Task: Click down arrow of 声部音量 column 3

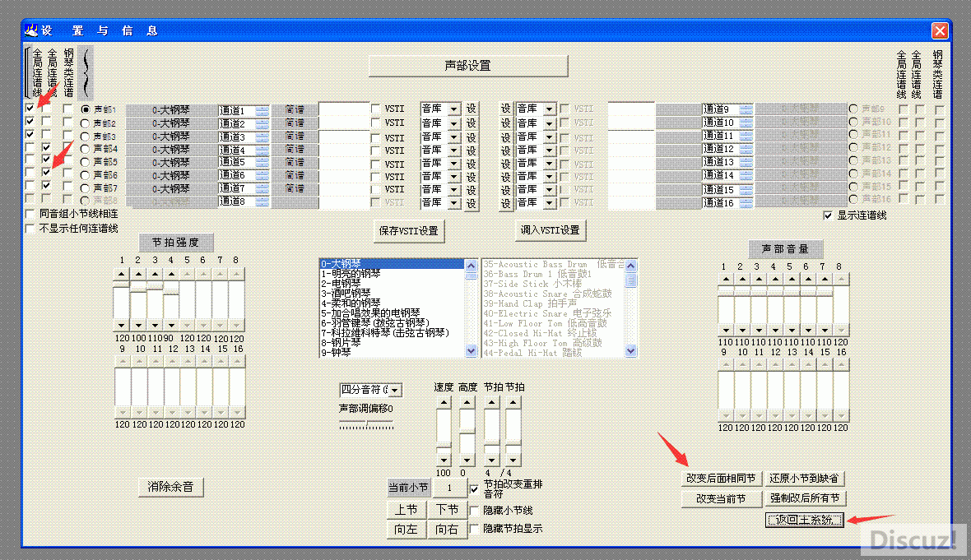Action: 759,331
